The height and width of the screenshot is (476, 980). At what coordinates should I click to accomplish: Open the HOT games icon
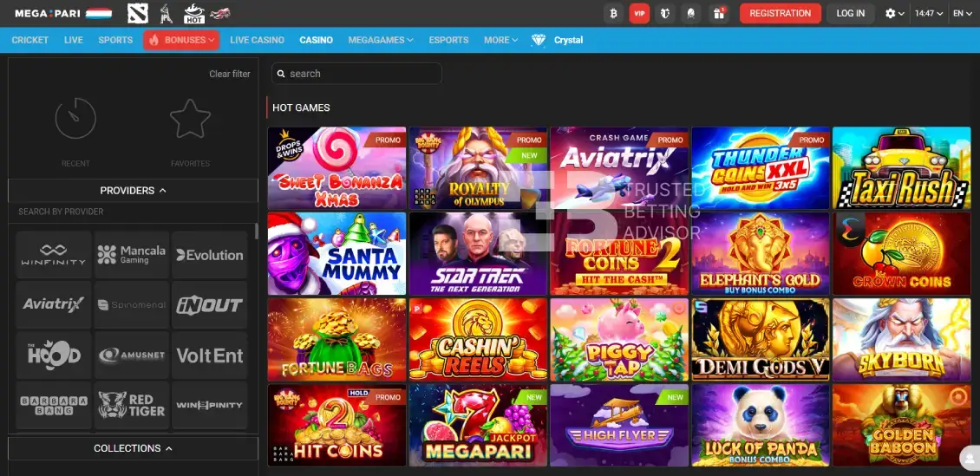(194, 13)
